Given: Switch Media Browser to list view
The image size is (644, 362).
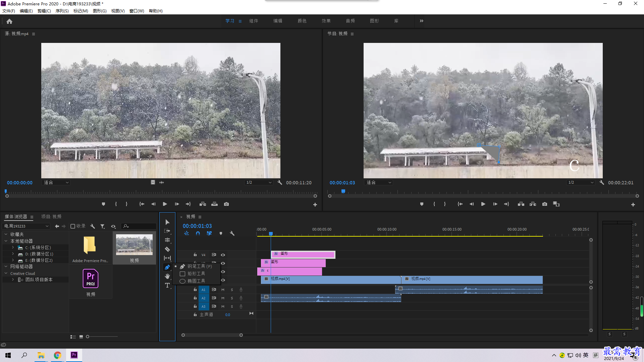Looking at the screenshot, I should tap(73, 337).
